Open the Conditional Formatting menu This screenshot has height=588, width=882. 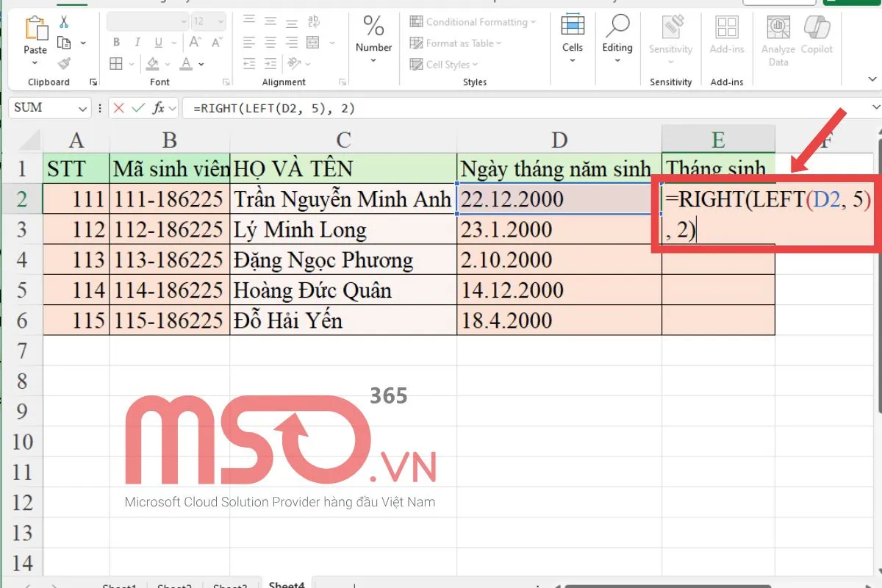click(x=473, y=21)
